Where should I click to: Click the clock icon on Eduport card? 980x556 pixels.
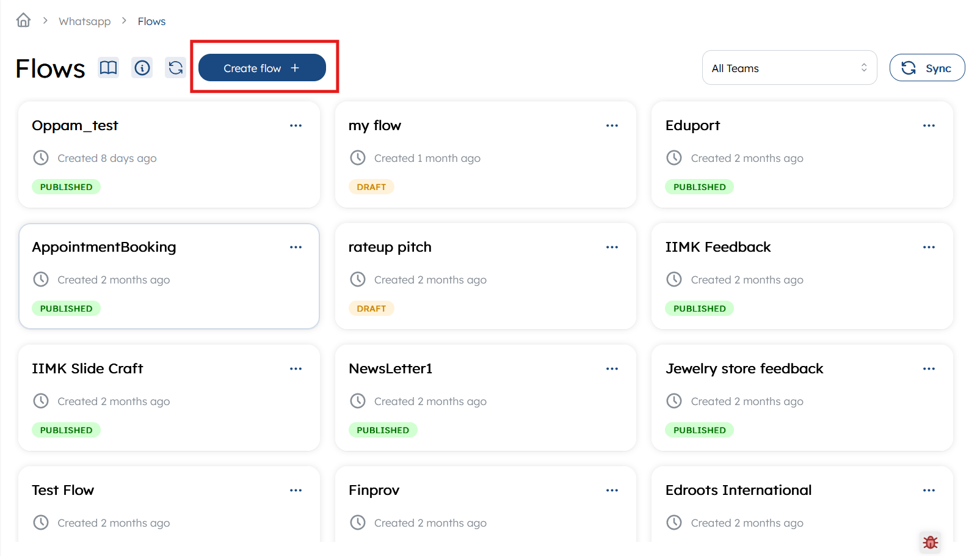(674, 158)
